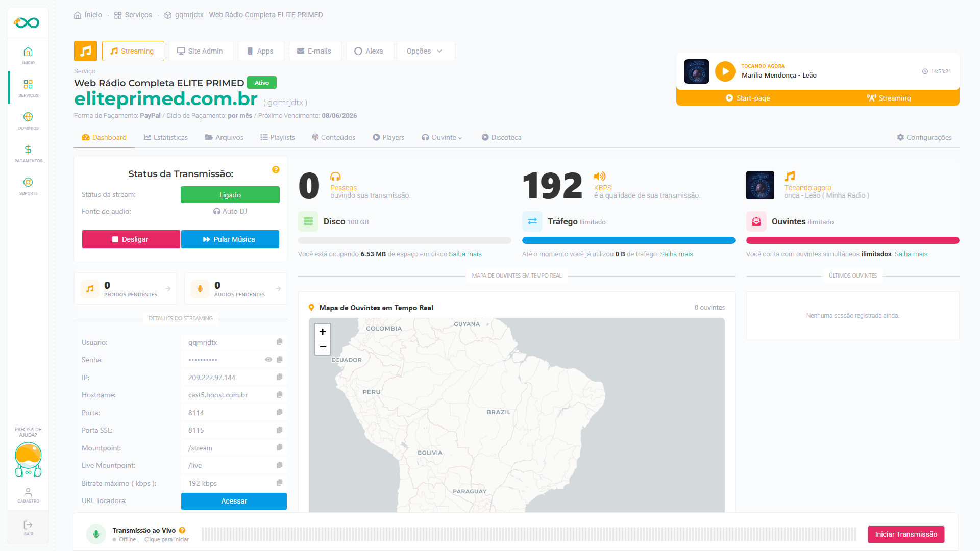Click the infinity logo at top left
Image resolution: width=980 pixels, height=551 pixels.
[x=27, y=22]
